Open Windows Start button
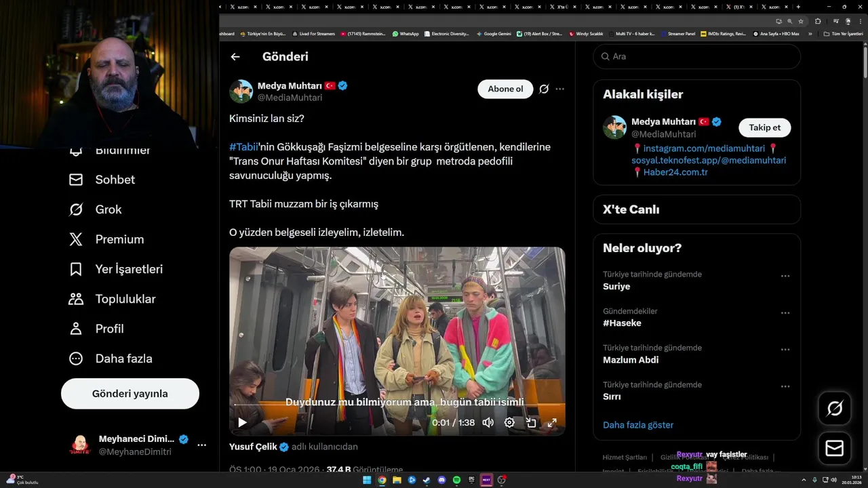The image size is (868, 488). click(367, 480)
